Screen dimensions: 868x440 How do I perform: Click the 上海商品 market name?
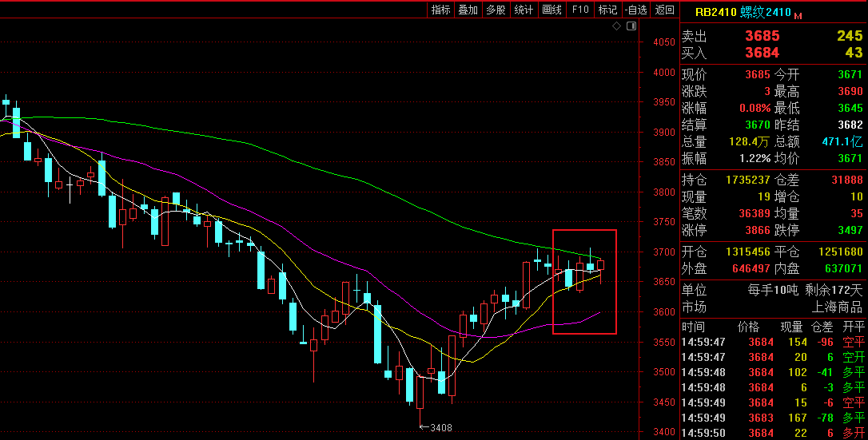(x=837, y=307)
